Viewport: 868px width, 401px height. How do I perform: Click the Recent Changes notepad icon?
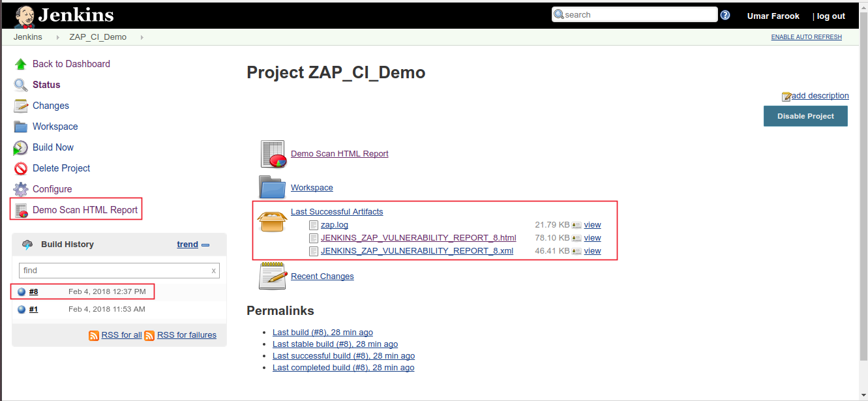(272, 276)
